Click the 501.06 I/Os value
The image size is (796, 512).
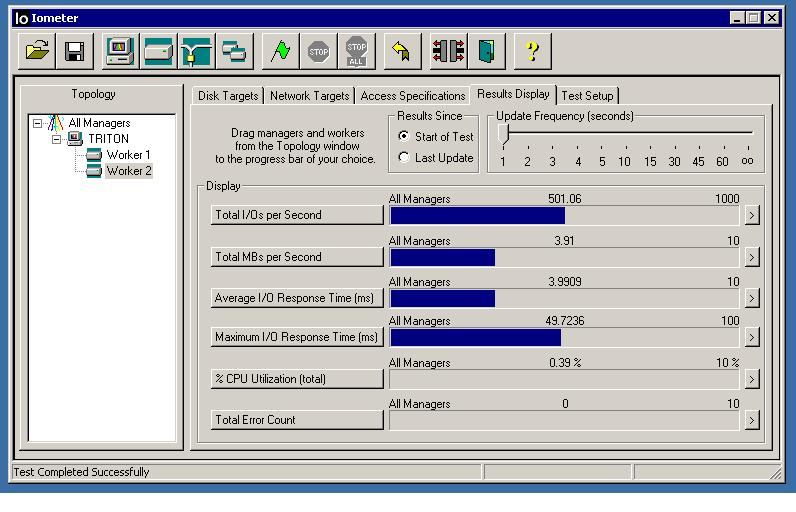(565, 198)
